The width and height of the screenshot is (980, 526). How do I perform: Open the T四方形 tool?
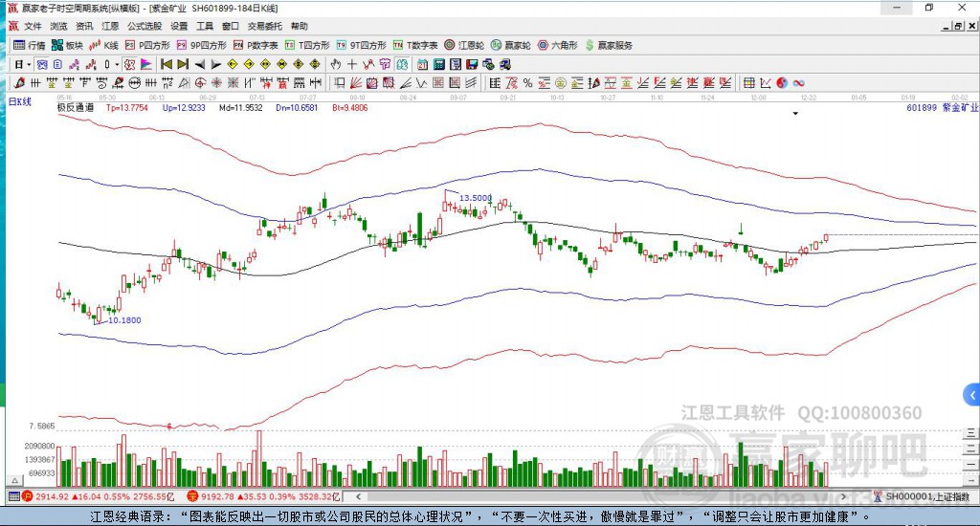[307, 45]
